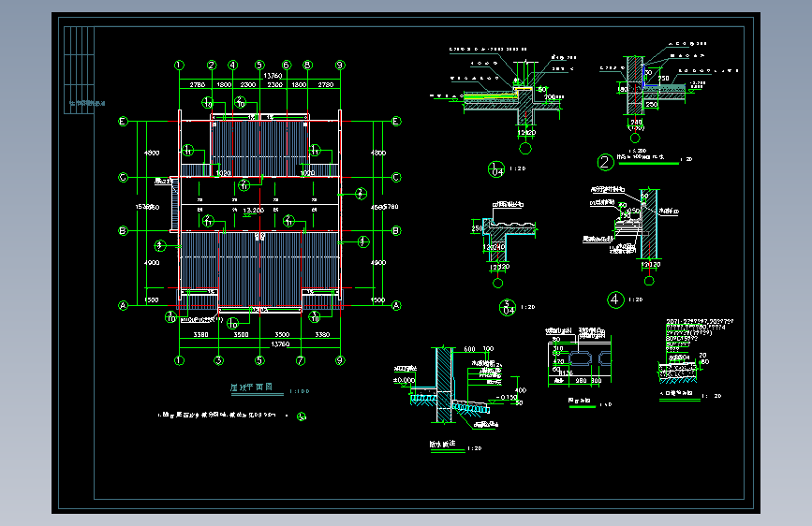Image resolution: width=812 pixels, height=526 pixels.
Task: Select the 980 dimension in the block detail
Action: click(x=581, y=381)
